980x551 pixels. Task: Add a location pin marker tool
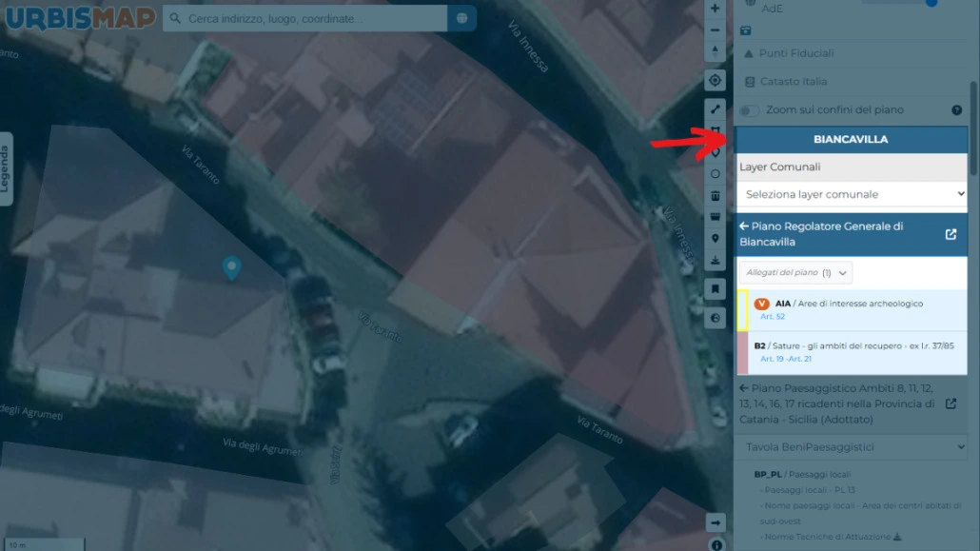click(715, 239)
